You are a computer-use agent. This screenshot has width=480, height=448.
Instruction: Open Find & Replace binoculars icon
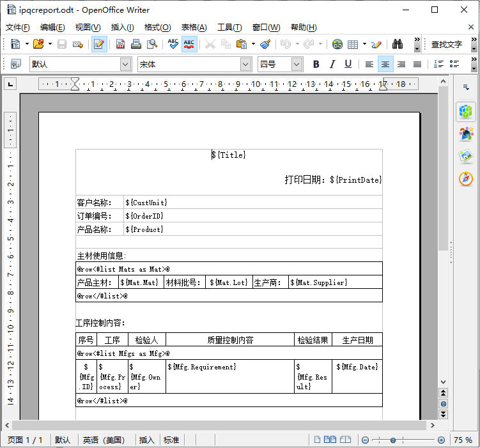pyautogui.click(x=398, y=44)
